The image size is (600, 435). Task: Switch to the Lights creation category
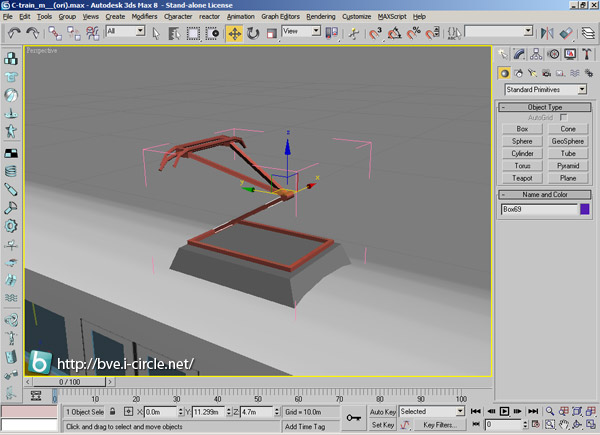point(533,73)
